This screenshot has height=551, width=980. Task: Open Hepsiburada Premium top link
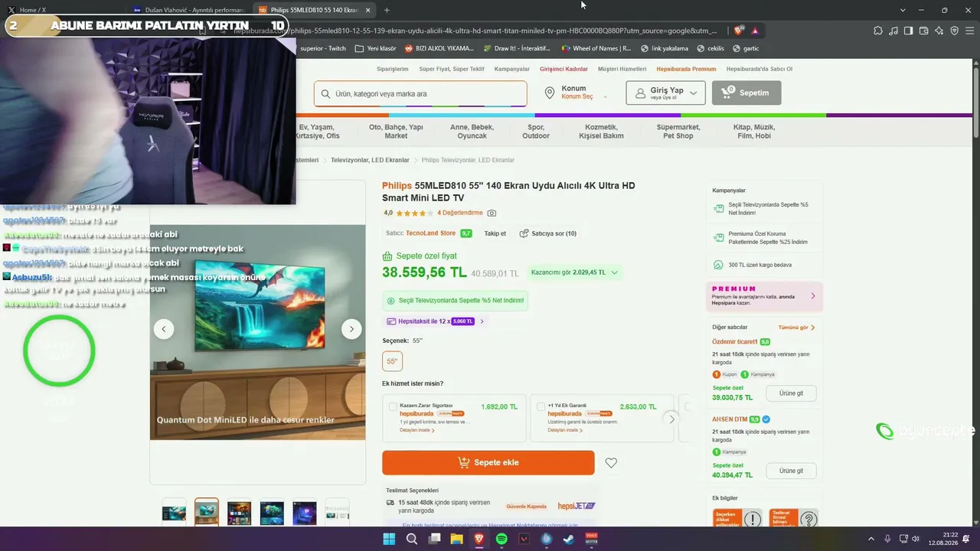tap(686, 69)
